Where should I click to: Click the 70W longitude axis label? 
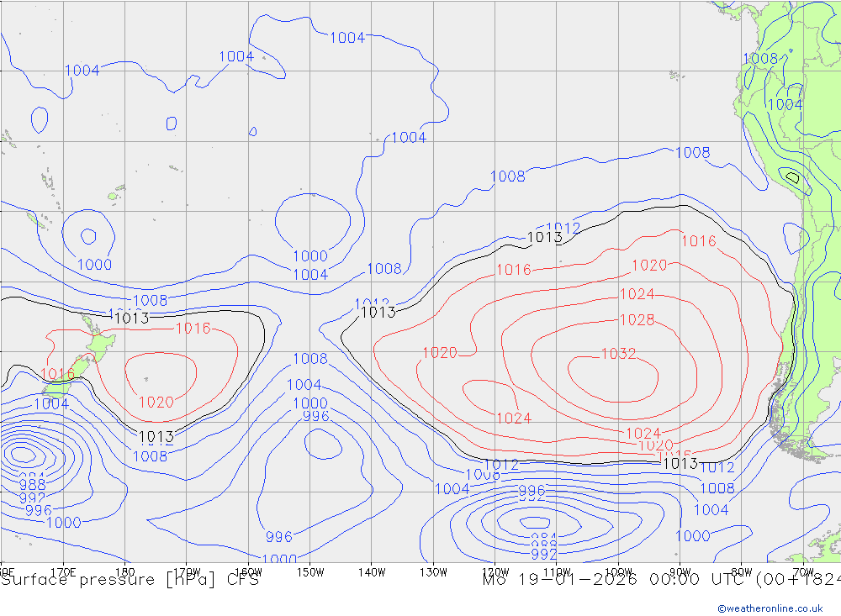pos(803,572)
